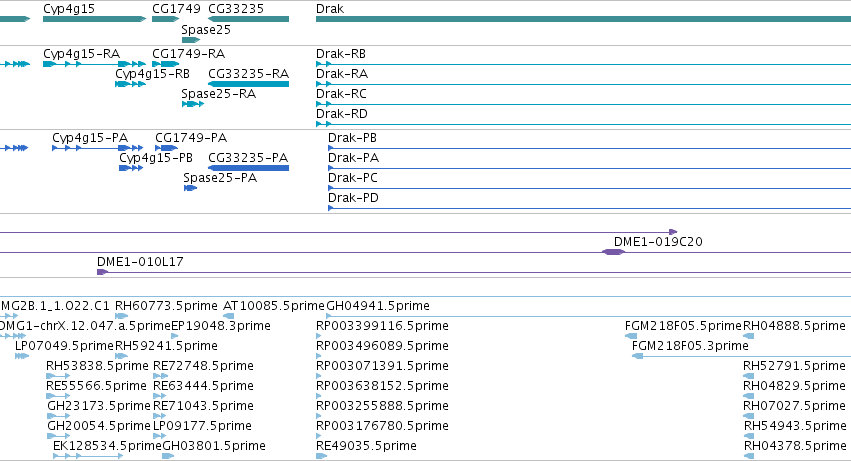Click the Drak-PD protein label
This screenshot has width=851, height=461.
pos(353,198)
